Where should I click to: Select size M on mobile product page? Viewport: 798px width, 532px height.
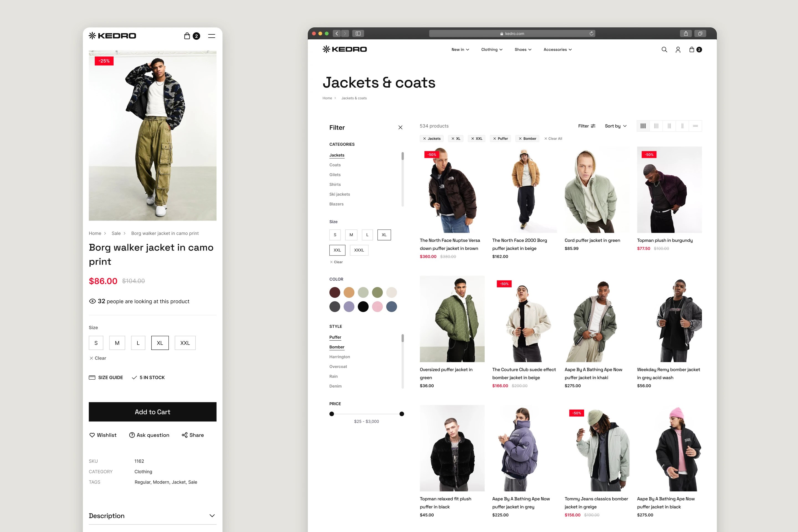pos(117,343)
